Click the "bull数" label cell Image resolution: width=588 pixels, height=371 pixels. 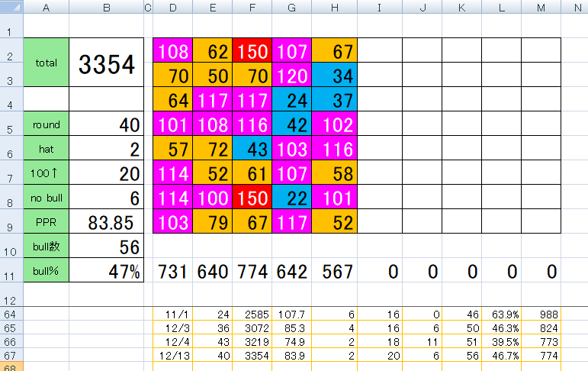[46, 246]
